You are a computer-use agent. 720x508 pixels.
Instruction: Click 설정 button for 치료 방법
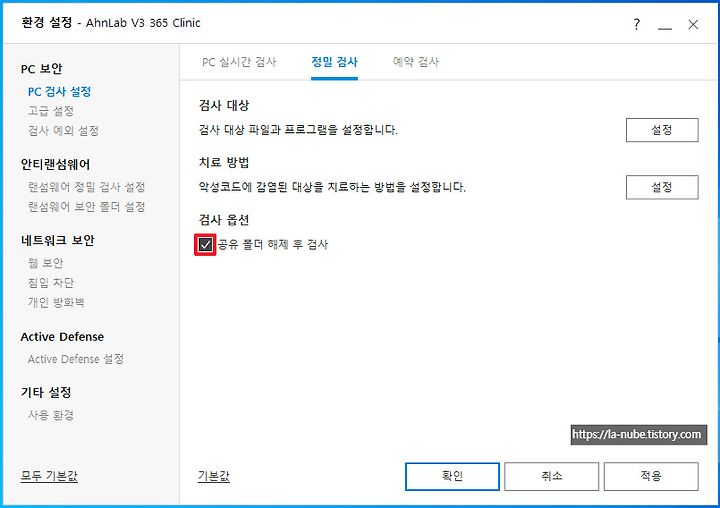coord(662,187)
